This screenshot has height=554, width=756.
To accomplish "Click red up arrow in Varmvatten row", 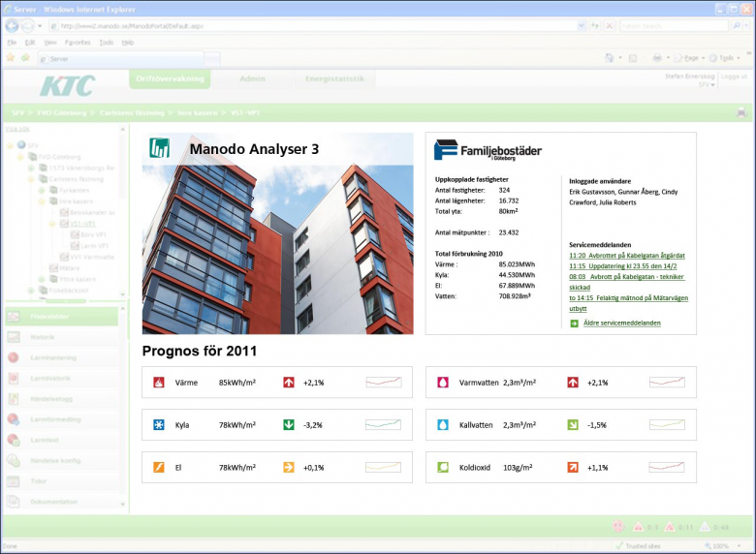I will [x=573, y=383].
